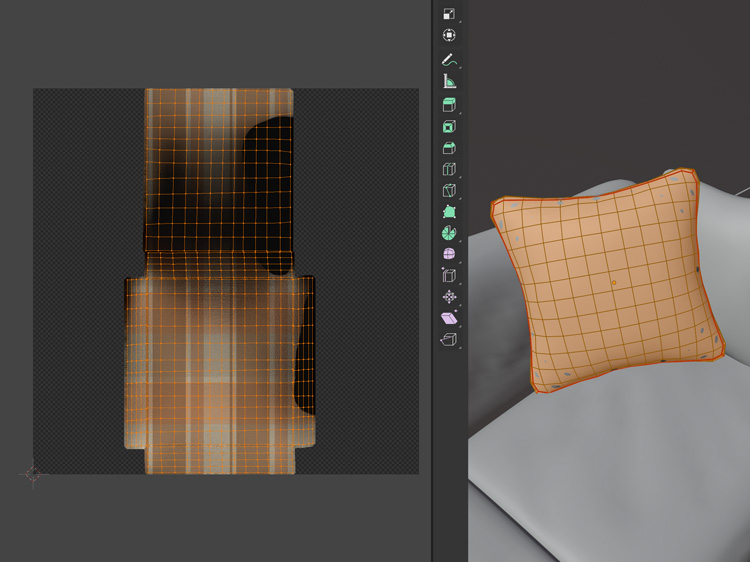Click the pillow's origin point in viewport
Viewport: 750px width, 562px height.
click(612, 284)
